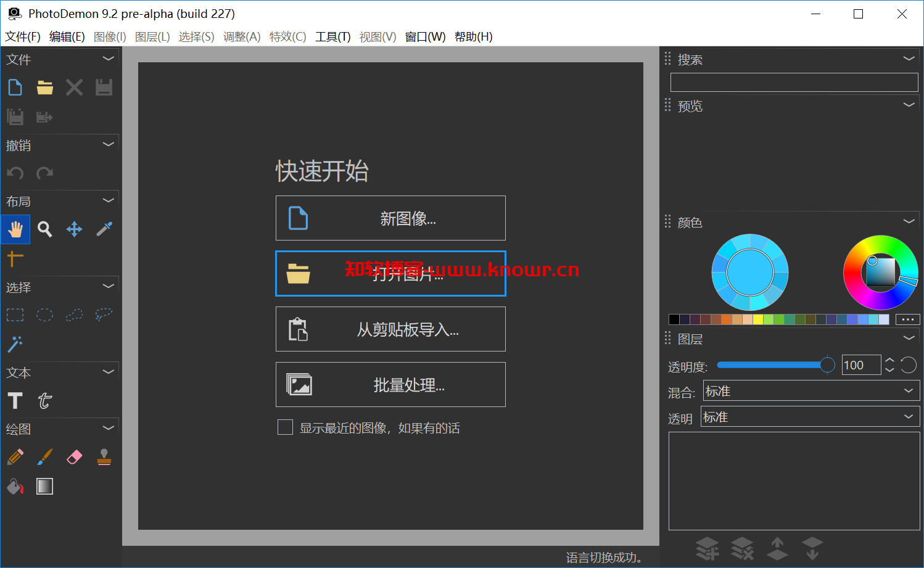
Task: Click the 打开图片... button
Action: pyautogui.click(x=390, y=274)
